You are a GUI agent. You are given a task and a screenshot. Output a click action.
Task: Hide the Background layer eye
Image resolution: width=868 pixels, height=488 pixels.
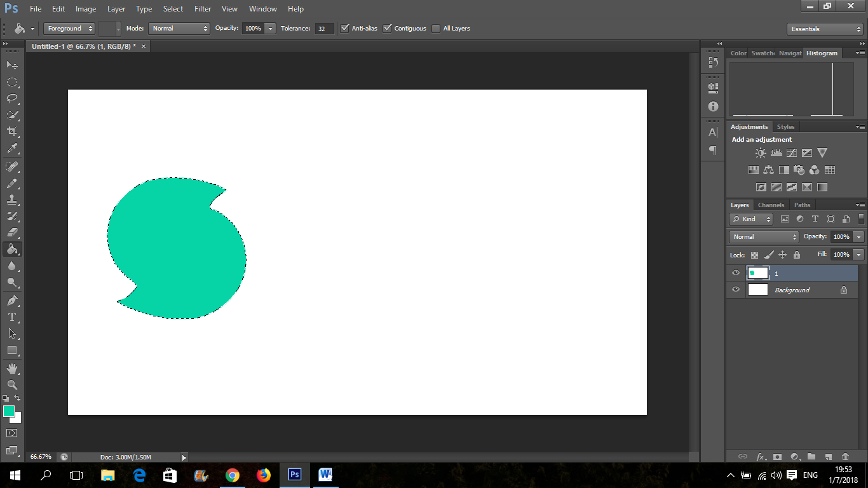point(736,289)
